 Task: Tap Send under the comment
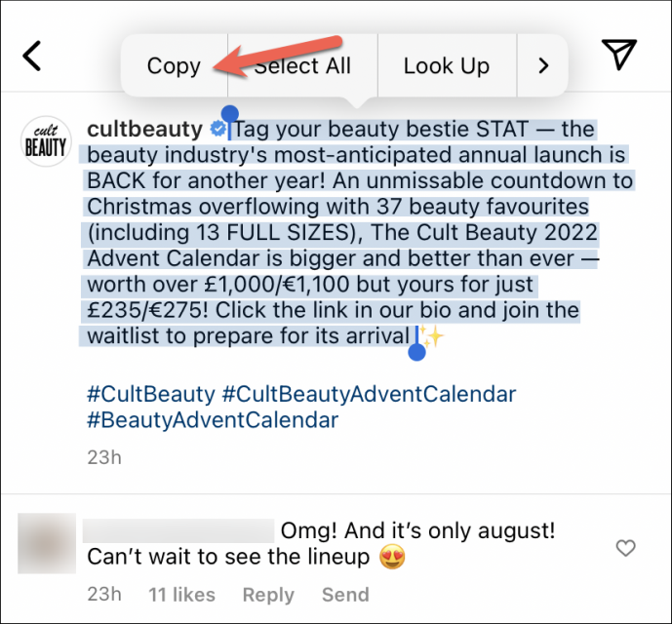[345, 594]
